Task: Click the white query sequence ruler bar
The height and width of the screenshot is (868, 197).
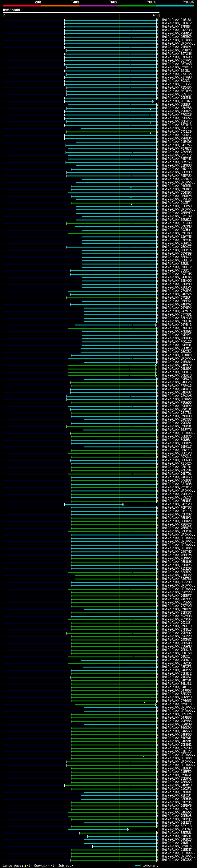Action: pos(81,12)
